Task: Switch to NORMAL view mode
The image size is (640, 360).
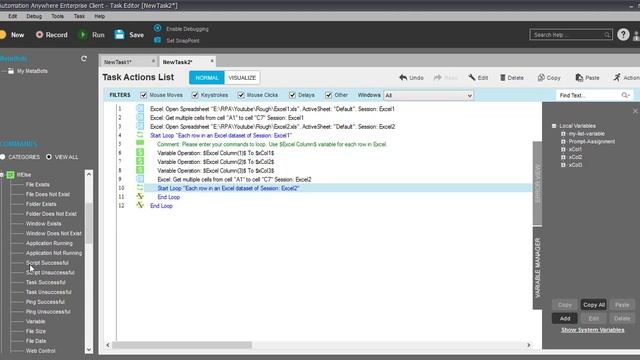Action: [x=207, y=78]
